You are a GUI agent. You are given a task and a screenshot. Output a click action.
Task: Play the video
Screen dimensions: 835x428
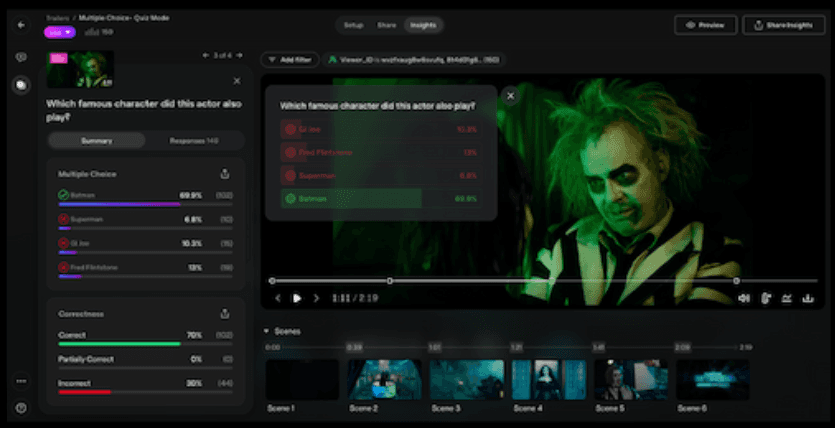(x=297, y=298)
